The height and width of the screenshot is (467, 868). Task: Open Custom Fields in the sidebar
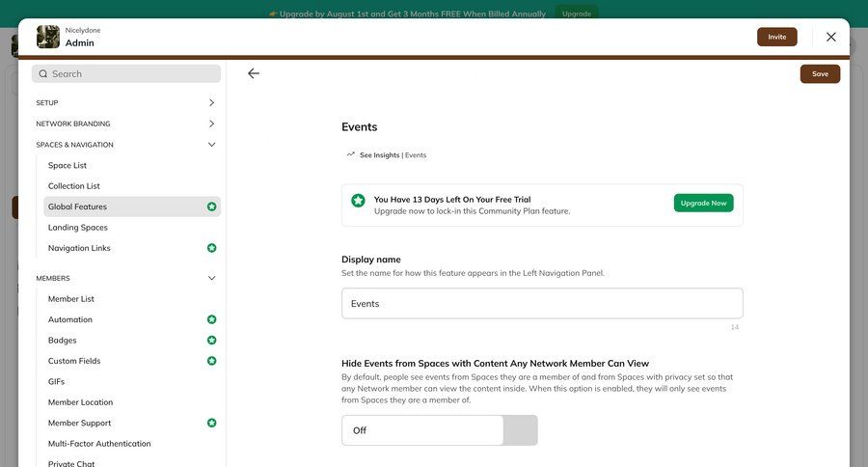[74, 361]
